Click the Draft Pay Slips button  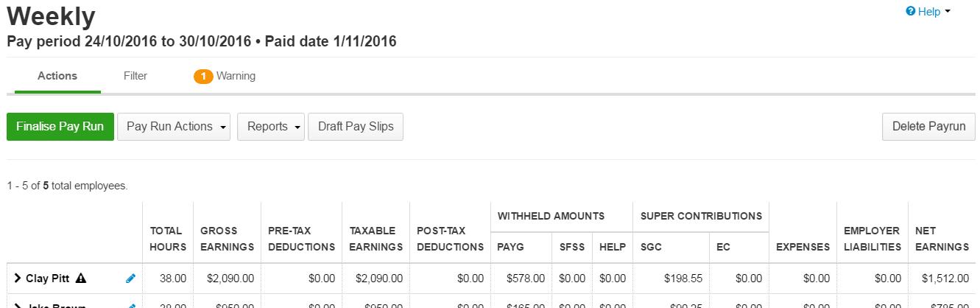356,127
